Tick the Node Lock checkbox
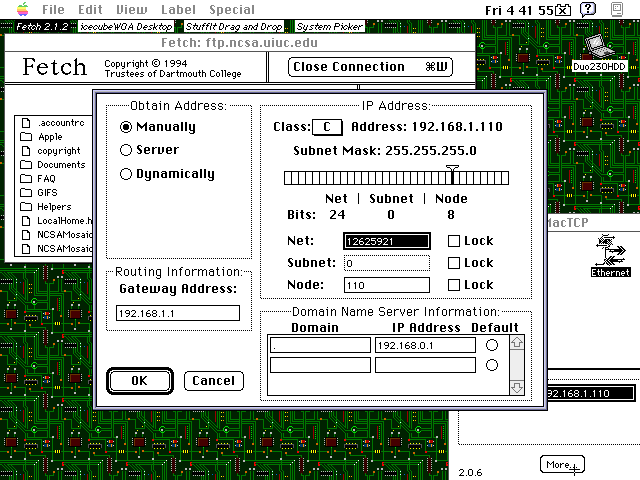This screenshot has height=480, width=640. click(x=454, y=286)
